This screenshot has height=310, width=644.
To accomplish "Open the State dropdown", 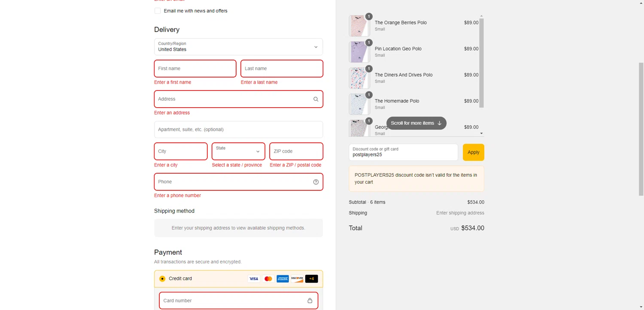I will click(238, 151).
